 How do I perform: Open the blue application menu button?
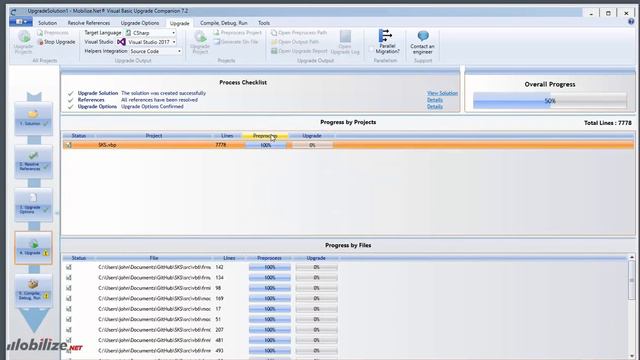[21, 22]
